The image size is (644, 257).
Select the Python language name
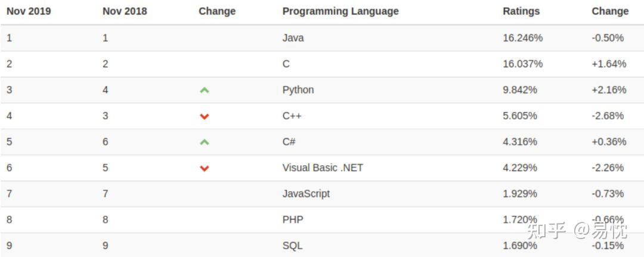click(298, 90)
